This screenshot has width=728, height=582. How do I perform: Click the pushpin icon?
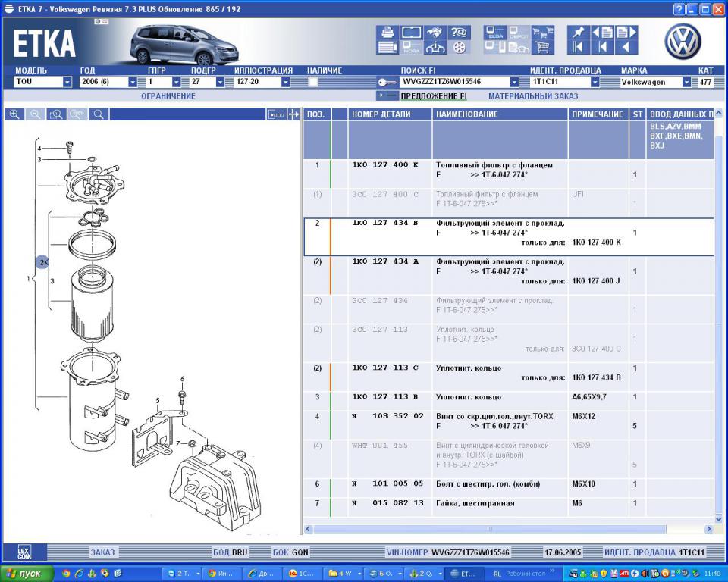click(x=578, y=33)
